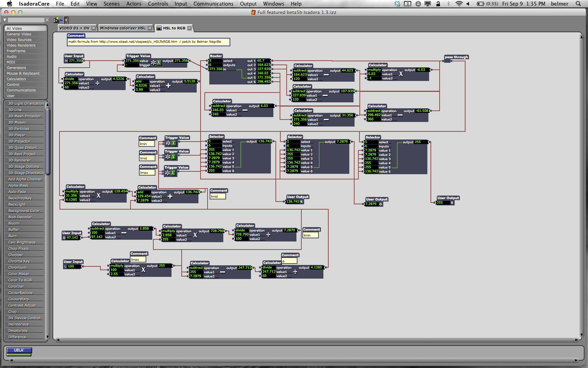Screen dimensions: 588x368
Task: Click the blue play arrow icon
Action: tap(61, 20)
